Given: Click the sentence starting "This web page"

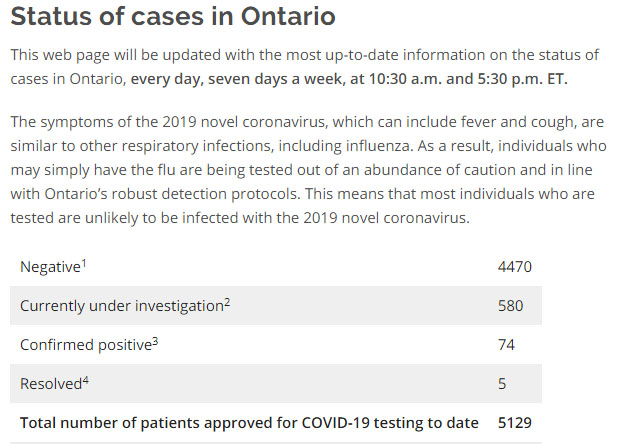Looking at the screenshot, I should (300, 53).
